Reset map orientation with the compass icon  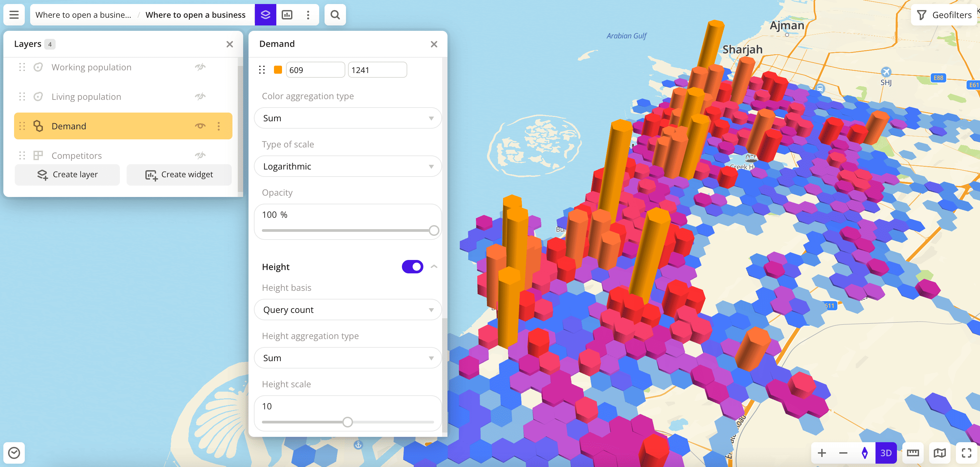[x=864, y=453]
